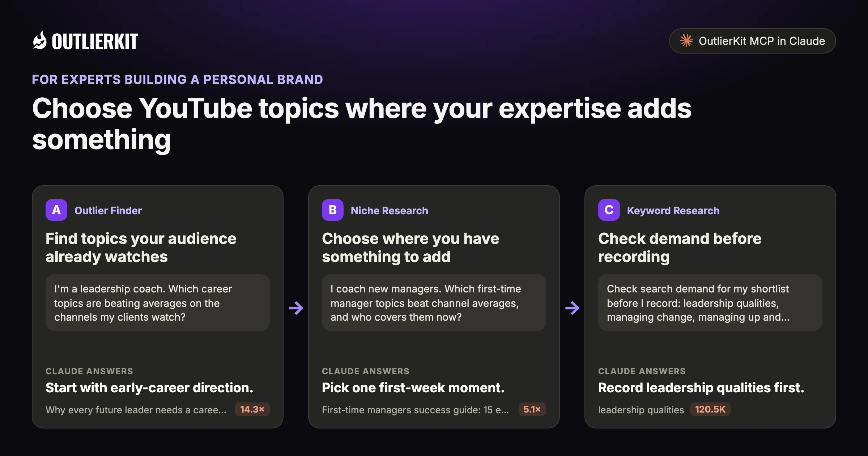Click CLAUDE ANSWERS label in Keyword Research card
This screenshot has width=868, height=456.
point(642,371)
